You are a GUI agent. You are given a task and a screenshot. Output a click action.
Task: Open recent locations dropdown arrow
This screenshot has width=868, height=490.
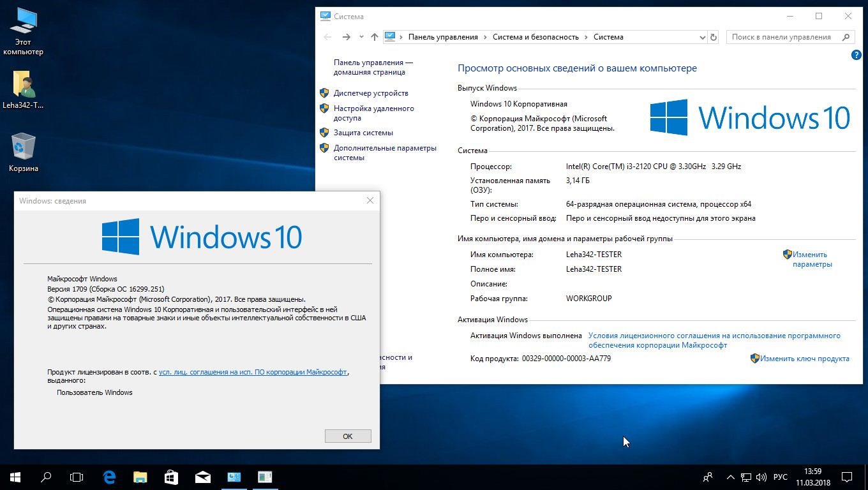click(x=361, y=37)
